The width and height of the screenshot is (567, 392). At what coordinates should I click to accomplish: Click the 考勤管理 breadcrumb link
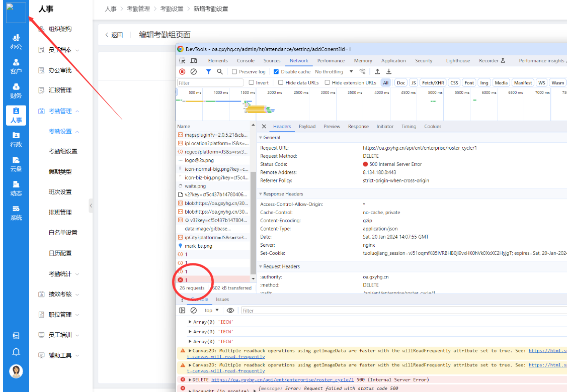coord(138,9)
